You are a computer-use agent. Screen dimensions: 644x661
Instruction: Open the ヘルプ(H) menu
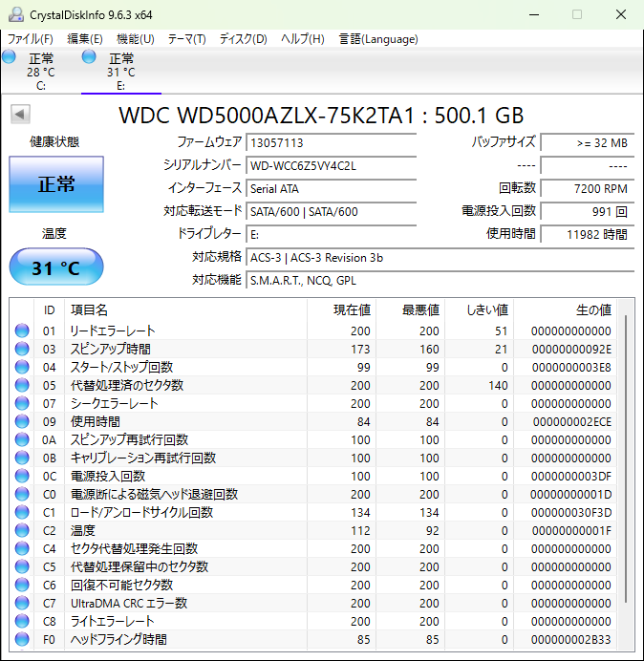tap(303, 39)
